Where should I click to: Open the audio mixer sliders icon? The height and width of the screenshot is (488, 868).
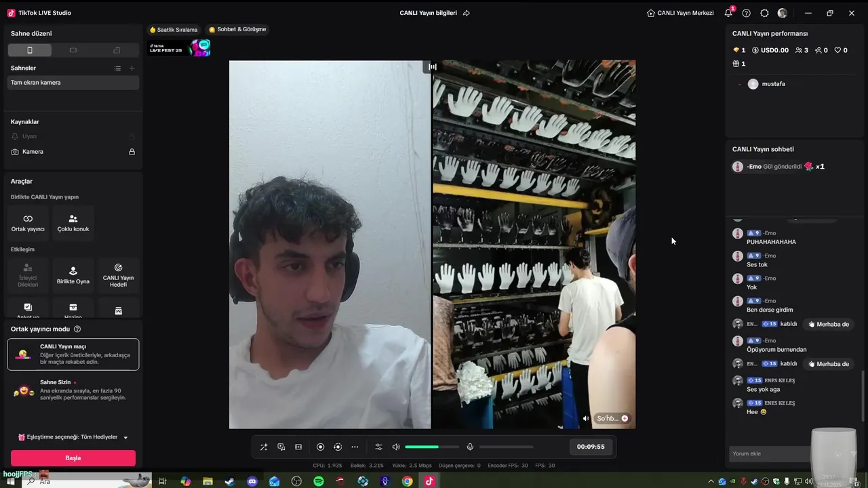coord(378,447)
